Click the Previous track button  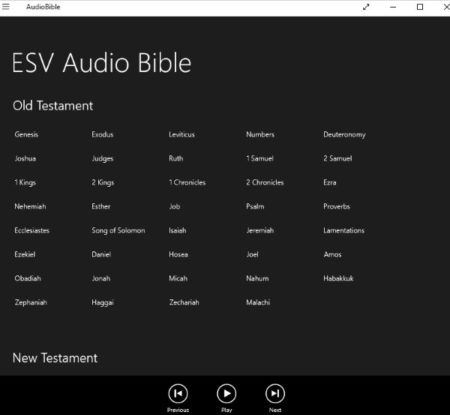pyautogui.click(x=178, y=394)
